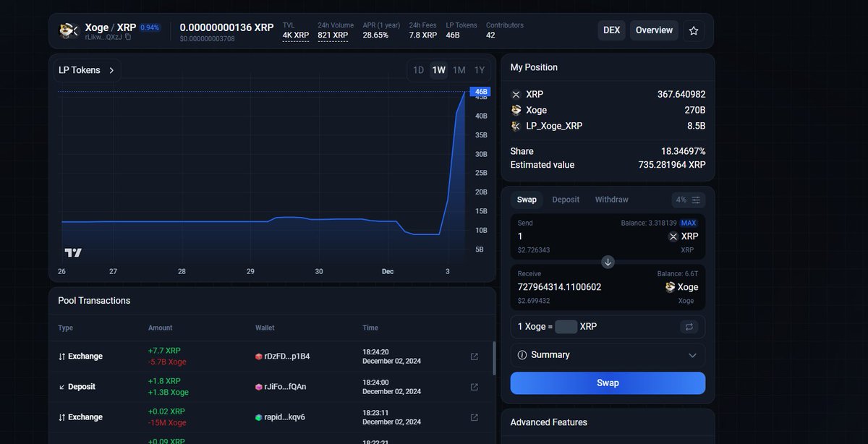Click the Amount column header
The width and height of the screenshot is (868, 444).
click(160, 328)
